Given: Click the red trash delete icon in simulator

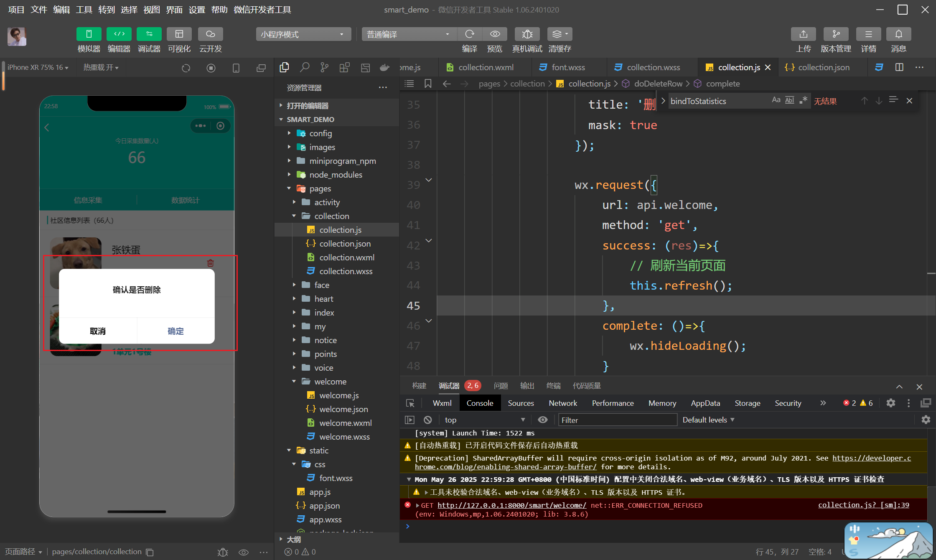Looking at the screenshot, I should click(210, 263).
